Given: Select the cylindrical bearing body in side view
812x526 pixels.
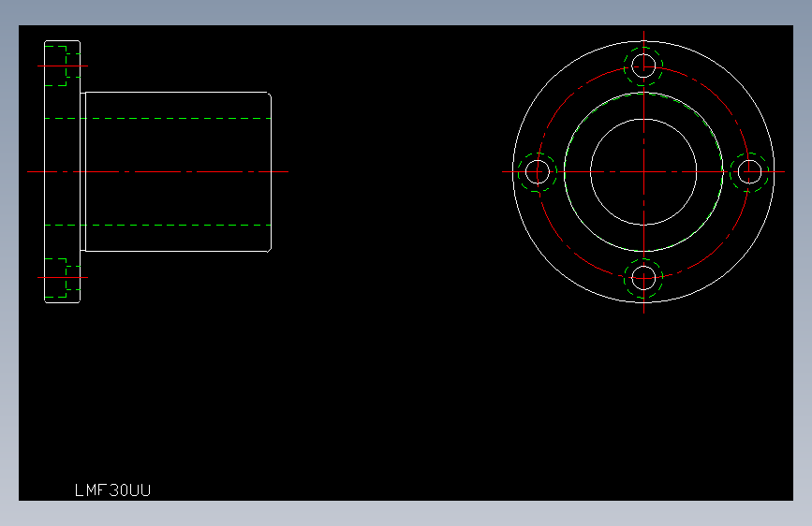Looking at the screenshot, I should tap(178, 172).
